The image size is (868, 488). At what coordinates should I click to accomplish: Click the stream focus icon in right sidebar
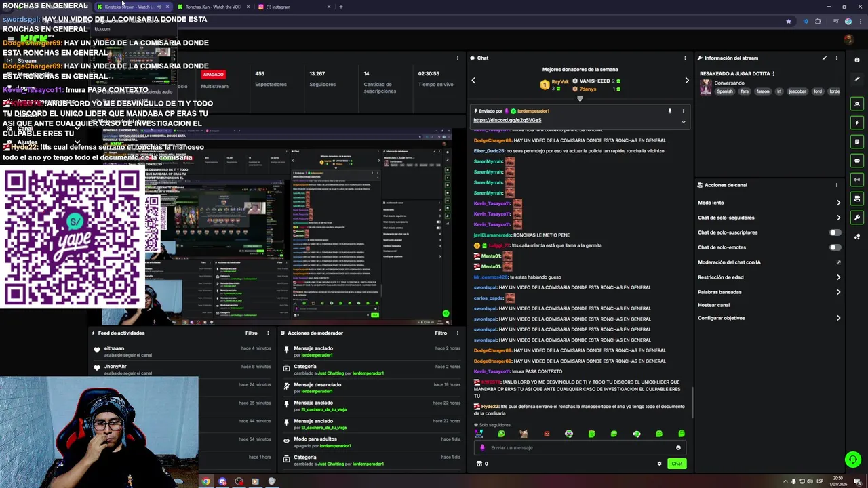(857, 104)
